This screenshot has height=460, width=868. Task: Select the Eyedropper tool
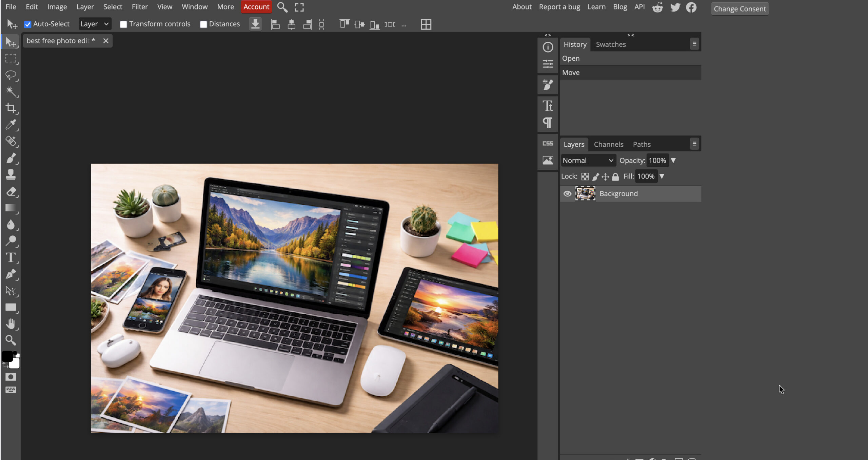[11, 125]
